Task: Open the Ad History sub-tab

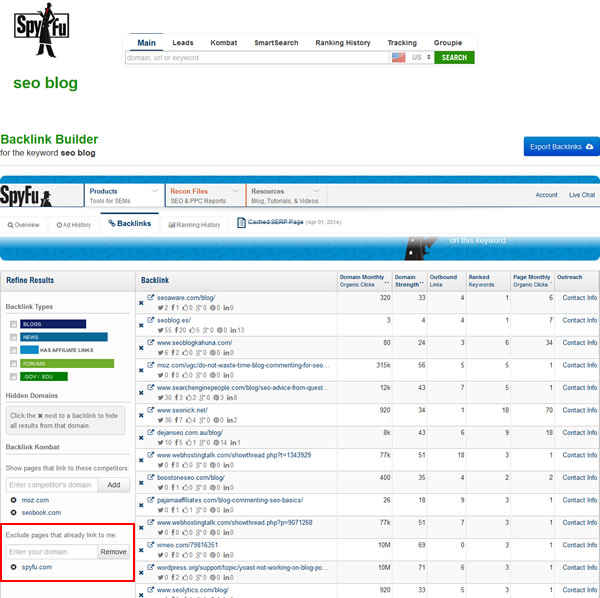Action: (x=74, y=225)
